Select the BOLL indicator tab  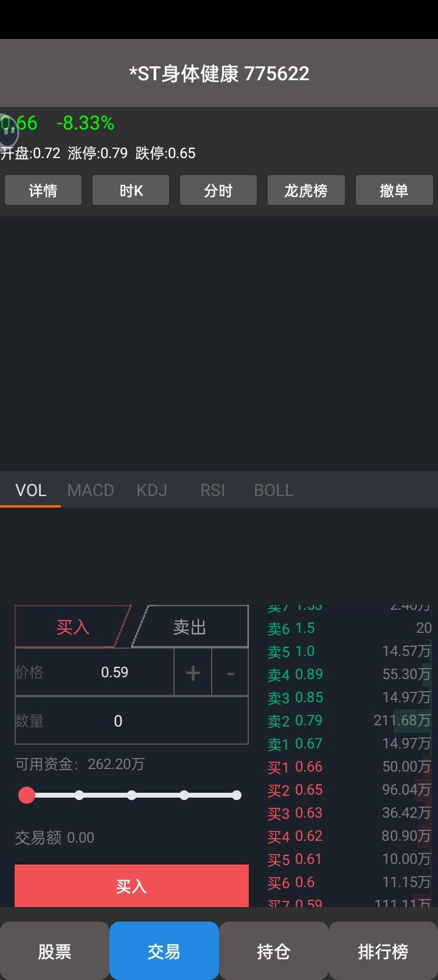[x=273, y=490]
